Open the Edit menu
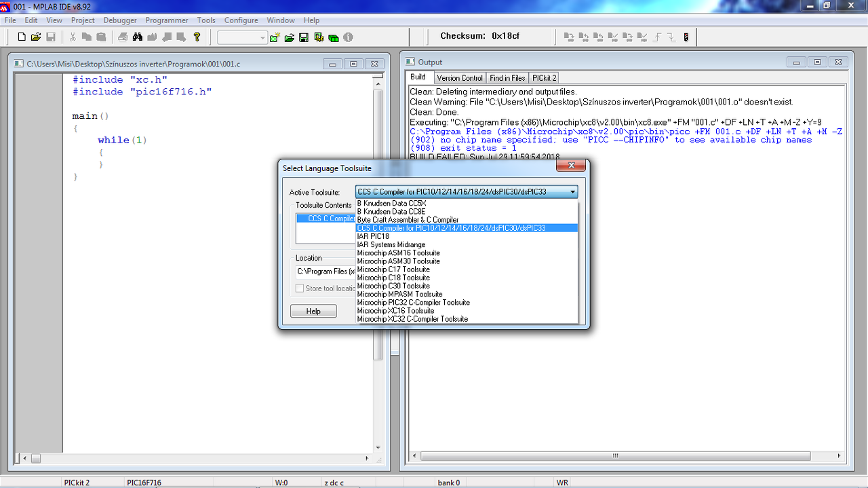The image size is (868, 488). (31, 20)
